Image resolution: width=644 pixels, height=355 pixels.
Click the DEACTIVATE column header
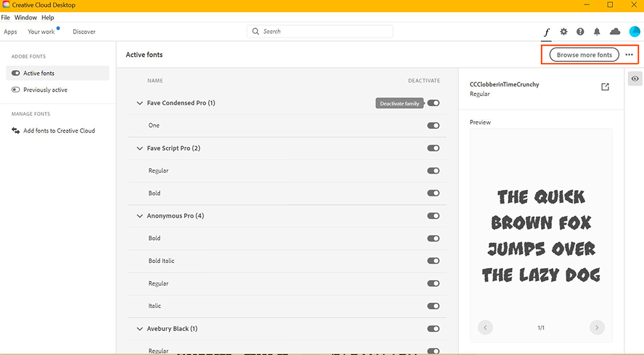point(424,81)
